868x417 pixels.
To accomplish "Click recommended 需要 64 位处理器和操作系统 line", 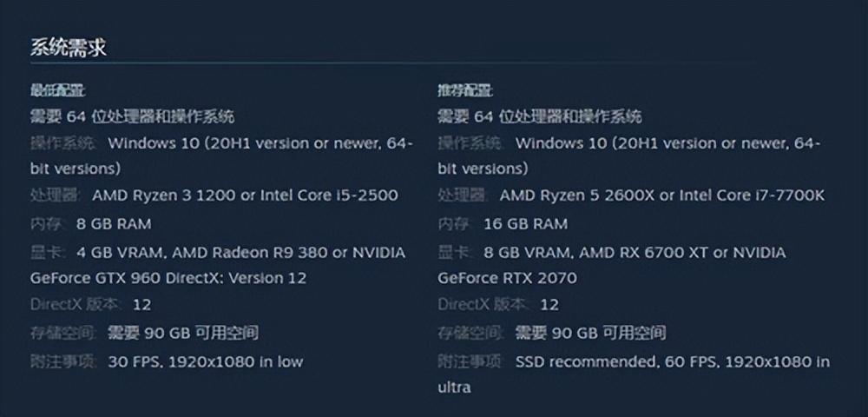I will [x=540, y=117].
